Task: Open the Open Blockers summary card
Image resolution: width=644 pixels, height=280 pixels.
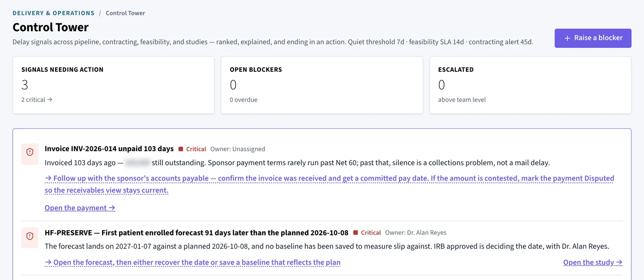Action: [322, 85]
